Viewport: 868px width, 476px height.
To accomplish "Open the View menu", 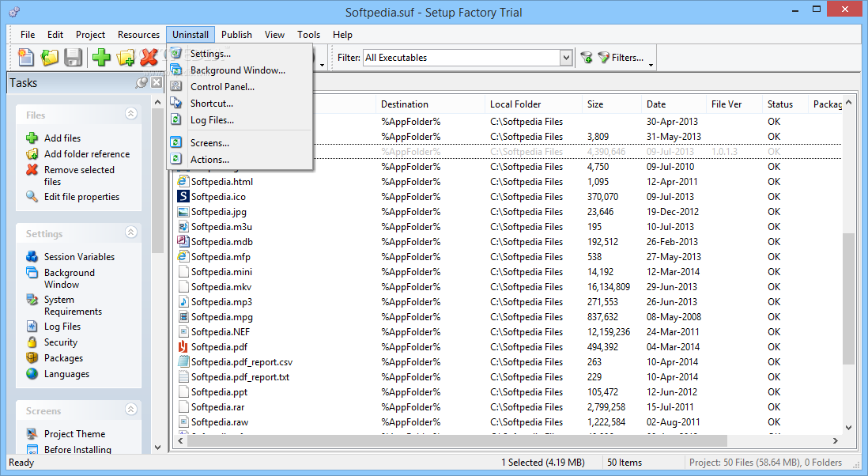I will (274, 34).
